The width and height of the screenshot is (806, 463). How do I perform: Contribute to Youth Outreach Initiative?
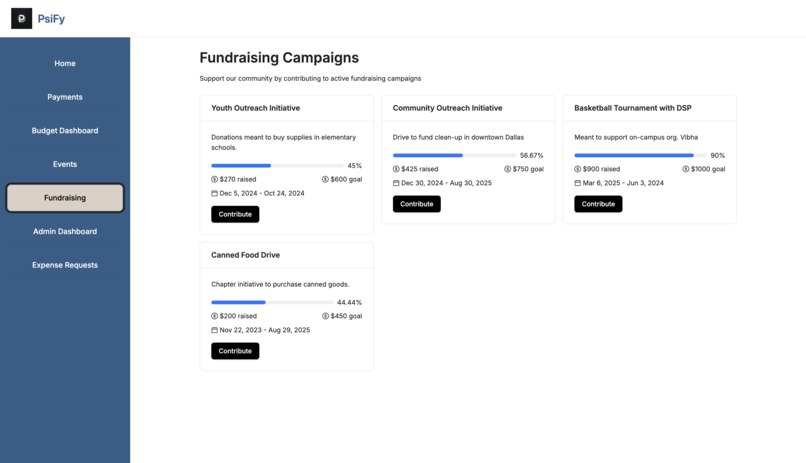click(235, 214)
